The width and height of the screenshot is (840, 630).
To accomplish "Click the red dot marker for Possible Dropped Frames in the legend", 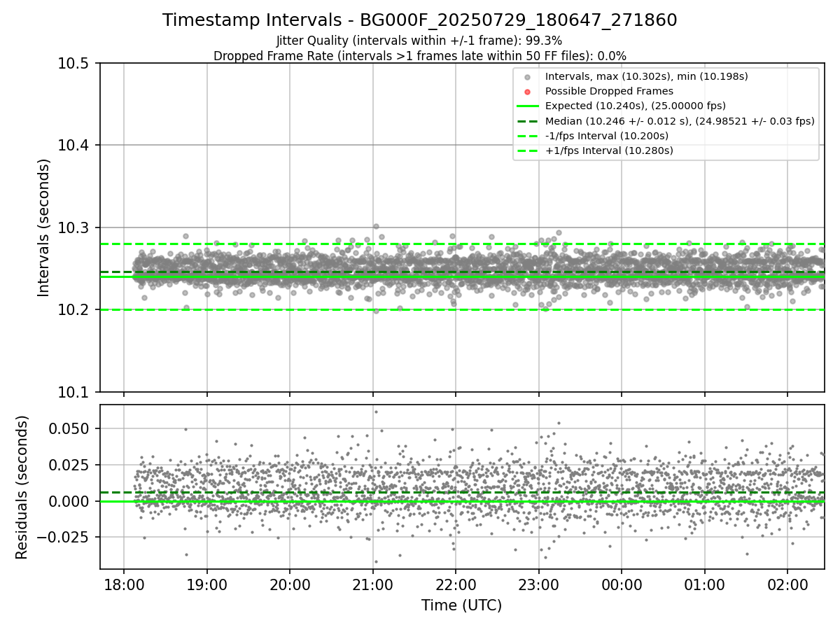I will point(528,92).
